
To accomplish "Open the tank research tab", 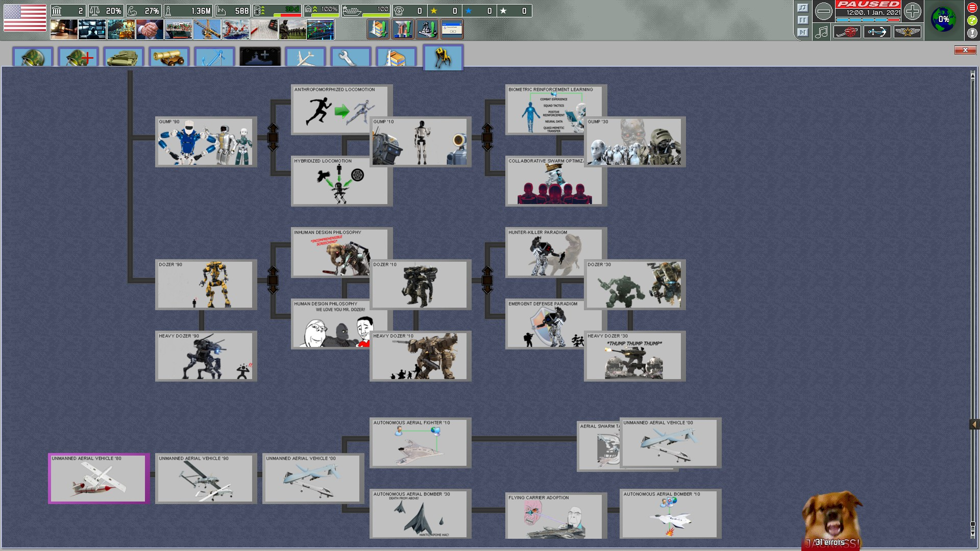I will point(124,57).
